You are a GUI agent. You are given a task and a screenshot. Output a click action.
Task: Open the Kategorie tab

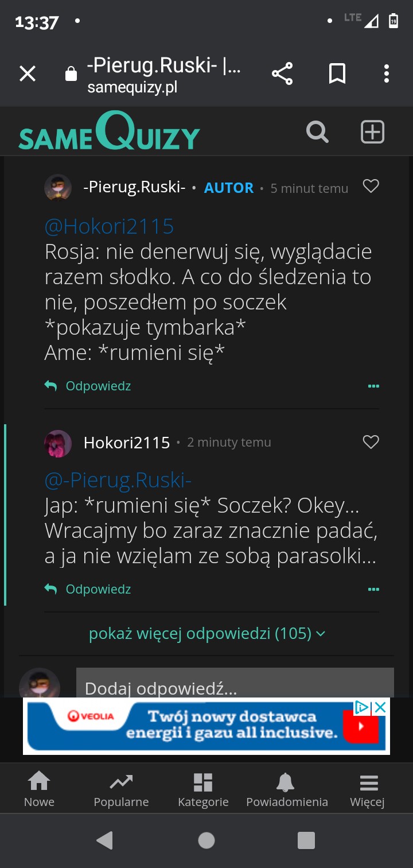pyautogui.click(x=203, y=790)
